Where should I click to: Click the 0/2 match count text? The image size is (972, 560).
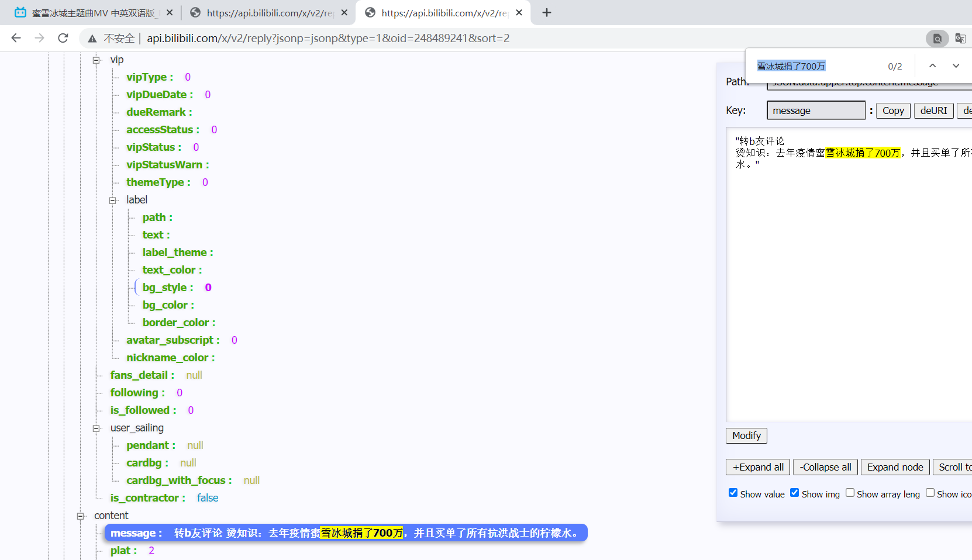click(895, 67)
